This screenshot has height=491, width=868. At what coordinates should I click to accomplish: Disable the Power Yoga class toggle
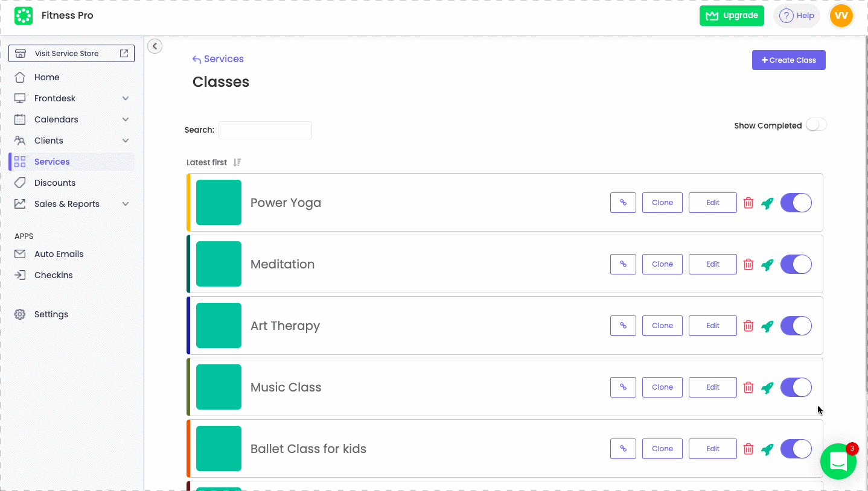click(796, 203)
